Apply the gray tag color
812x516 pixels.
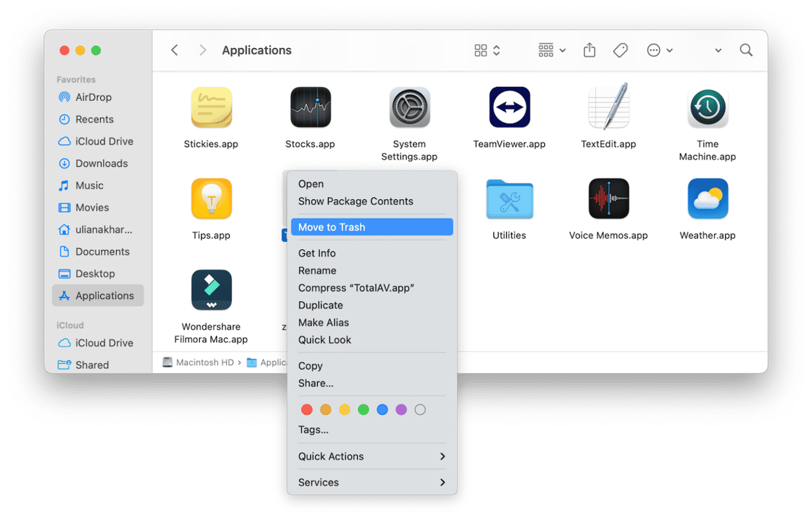point(420,410)
